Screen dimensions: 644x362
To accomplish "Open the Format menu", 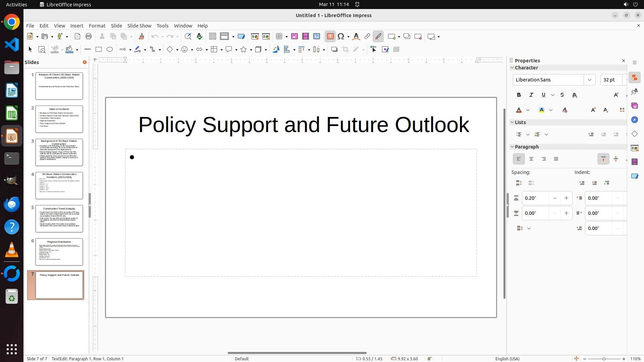I will click(x=97, y=26).
